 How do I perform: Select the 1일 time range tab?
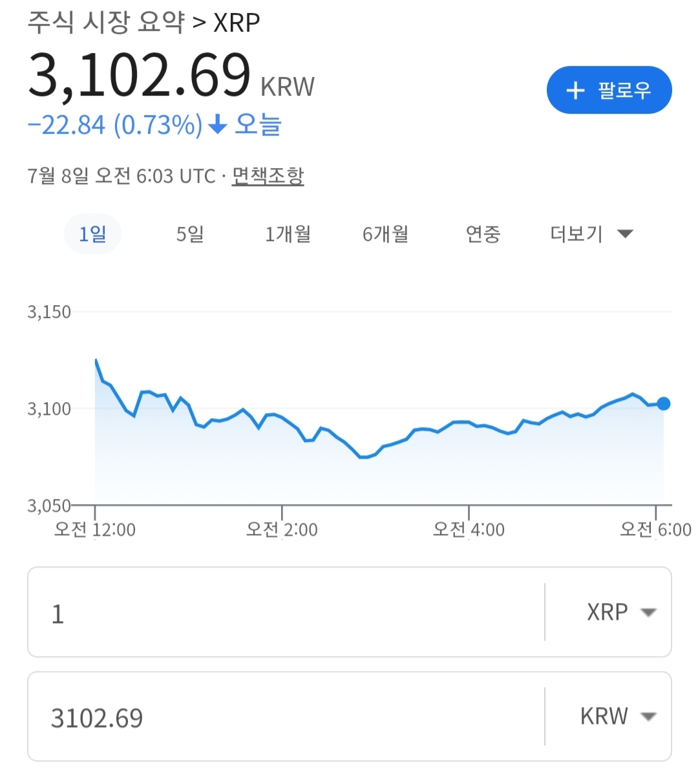click(92, 233)
